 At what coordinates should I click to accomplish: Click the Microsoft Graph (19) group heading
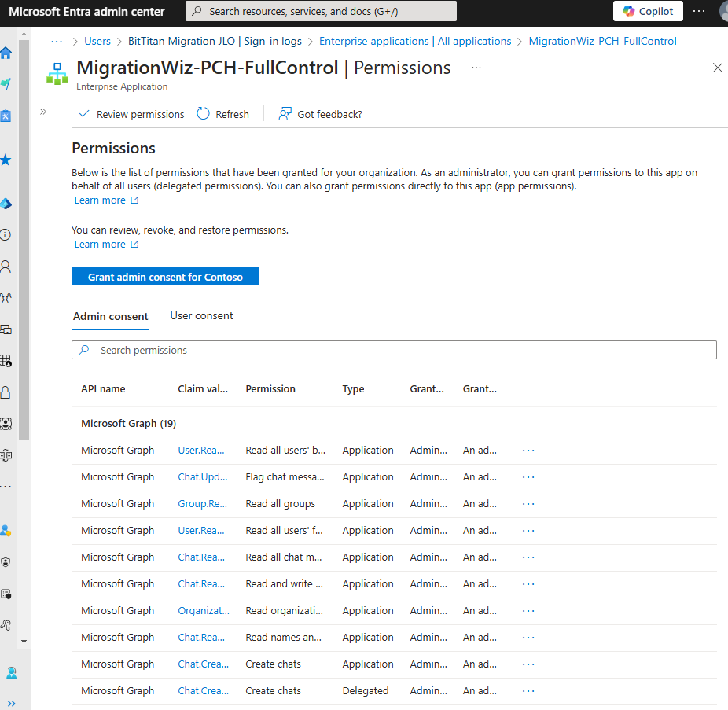129,424
